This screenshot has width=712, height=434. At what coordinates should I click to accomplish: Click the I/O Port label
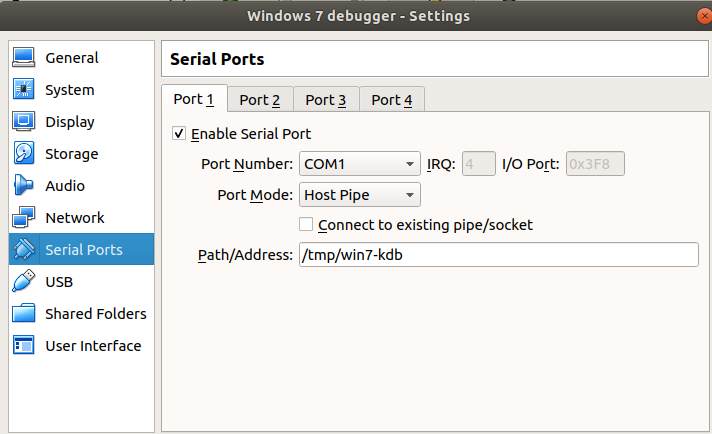click(530, 164)
